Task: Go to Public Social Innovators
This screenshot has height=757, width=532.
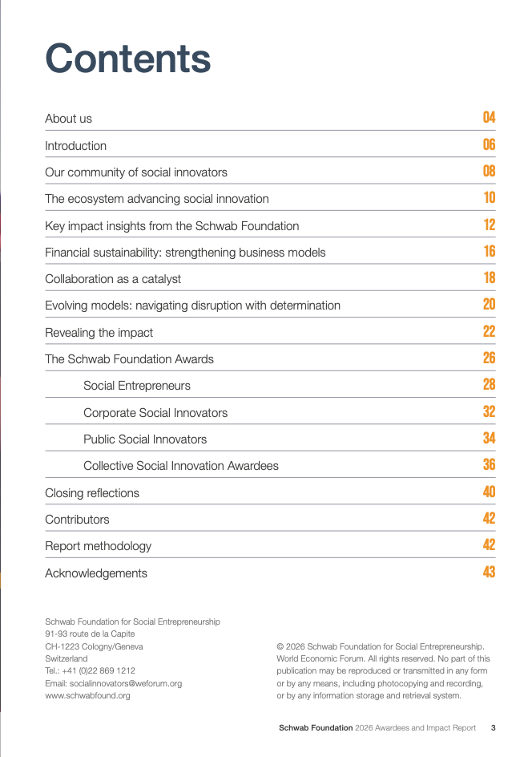Action: click(x=145, y=439)
